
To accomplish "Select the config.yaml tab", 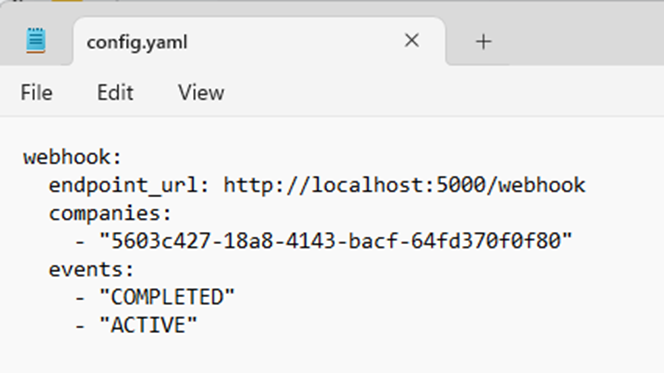I will click(259, 41).
